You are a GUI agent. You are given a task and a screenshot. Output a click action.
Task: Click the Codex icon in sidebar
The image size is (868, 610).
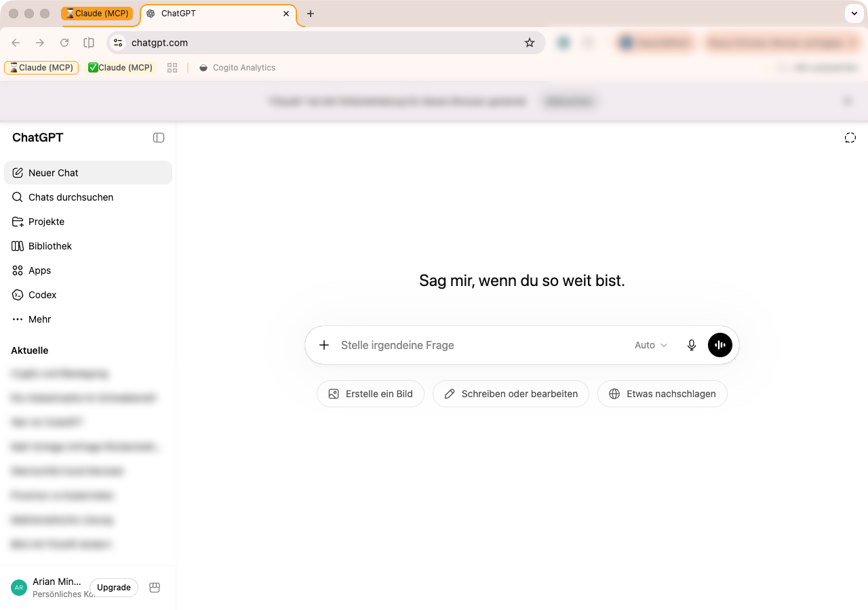(x=18, y=295)
